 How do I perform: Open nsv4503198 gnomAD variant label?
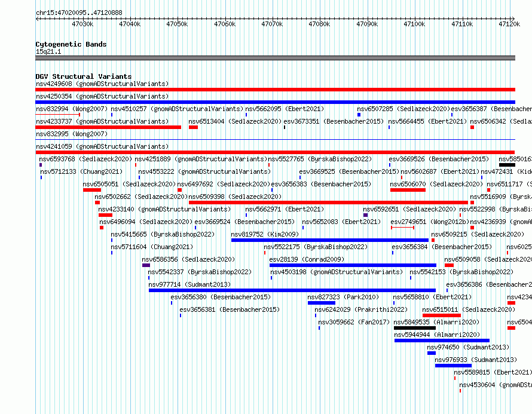click(337, 272)
